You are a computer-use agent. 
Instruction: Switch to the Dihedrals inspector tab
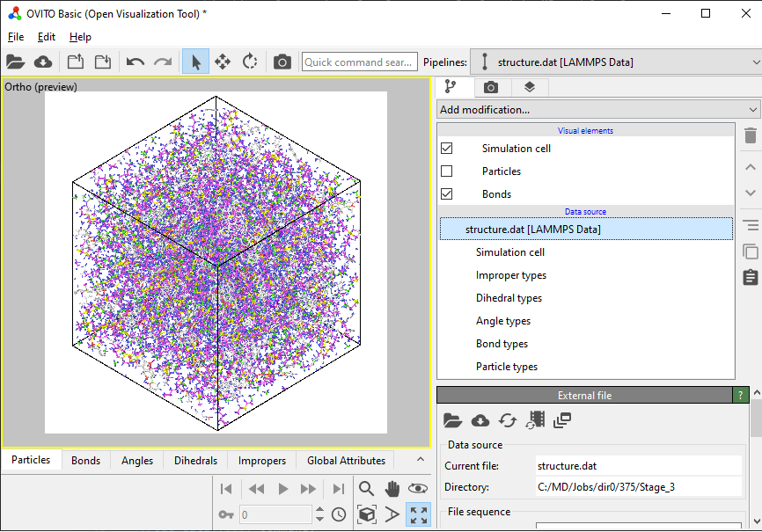click(x=196, y=461)
